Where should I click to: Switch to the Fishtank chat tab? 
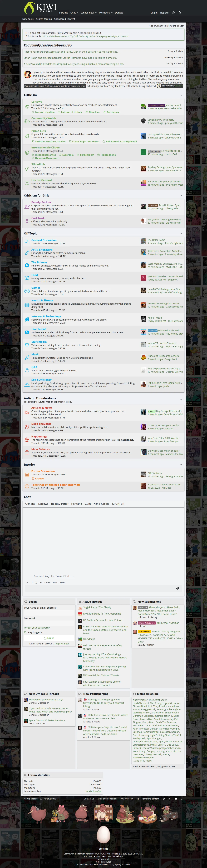pos(76,504)
